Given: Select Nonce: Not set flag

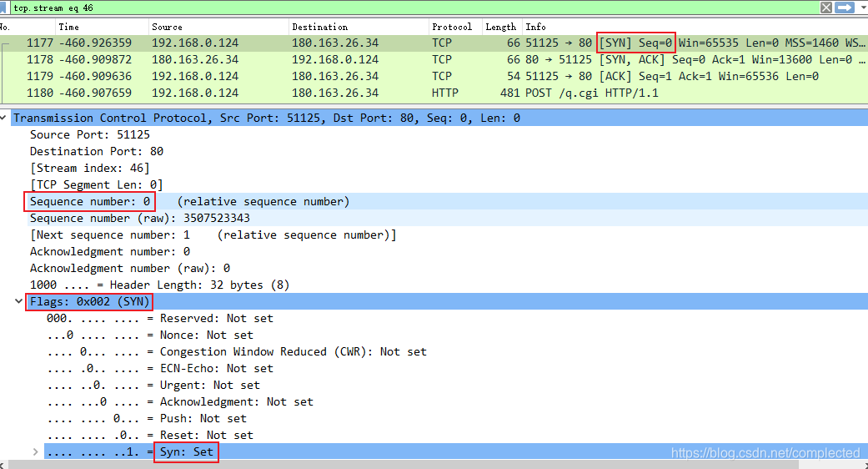Looking at the screenshot, I should tap(150, 335).
